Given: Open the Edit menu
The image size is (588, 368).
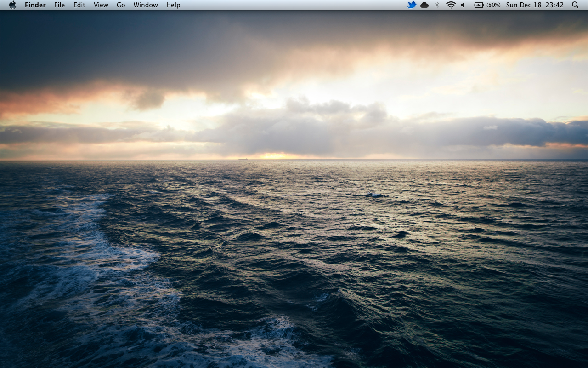Looking at the screenshot, I should tap(79, 5).
